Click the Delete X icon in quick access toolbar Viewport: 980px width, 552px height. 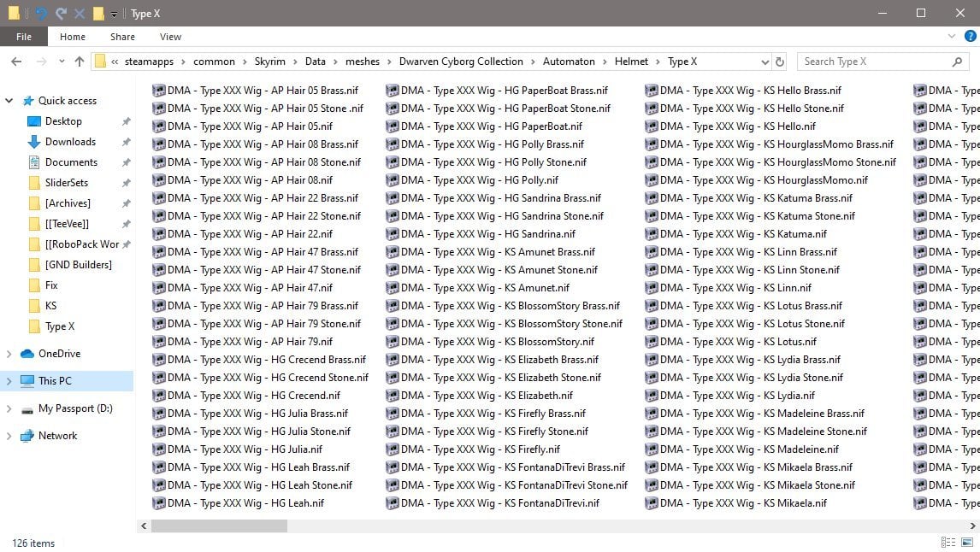80,13
